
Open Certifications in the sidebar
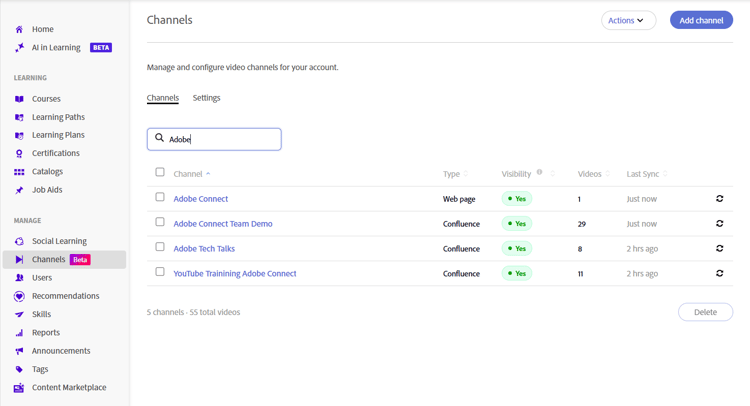56,154
